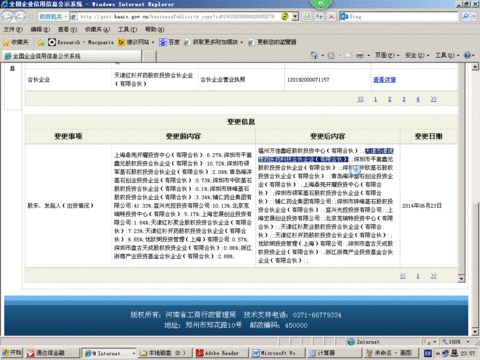Go forward with the browser Forward arrow
The height and width of the screenshot is (360, 480).
[x=21, y=17]
